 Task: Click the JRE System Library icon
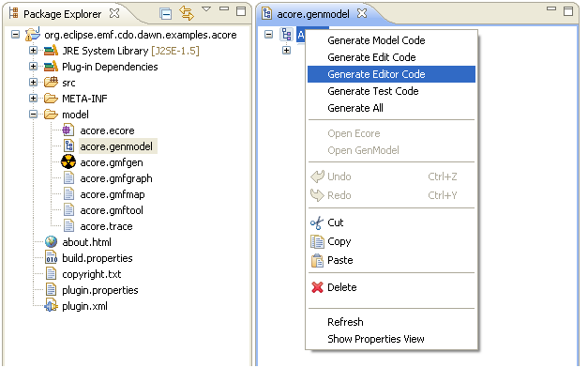51,51
